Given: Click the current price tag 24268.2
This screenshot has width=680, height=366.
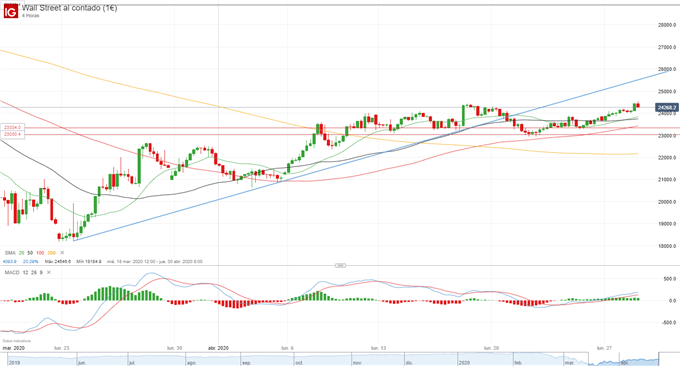Looking at the screenshot, I should coord(667,107).
